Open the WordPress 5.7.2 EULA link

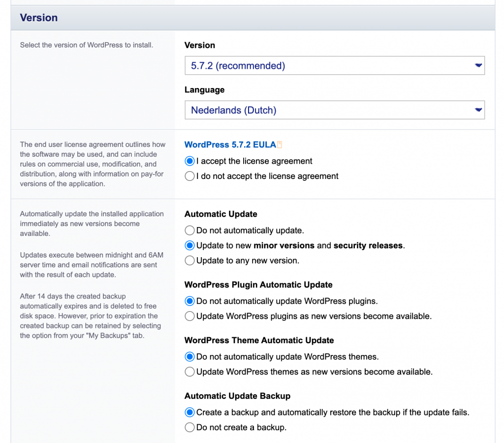(x=230, y=145)
